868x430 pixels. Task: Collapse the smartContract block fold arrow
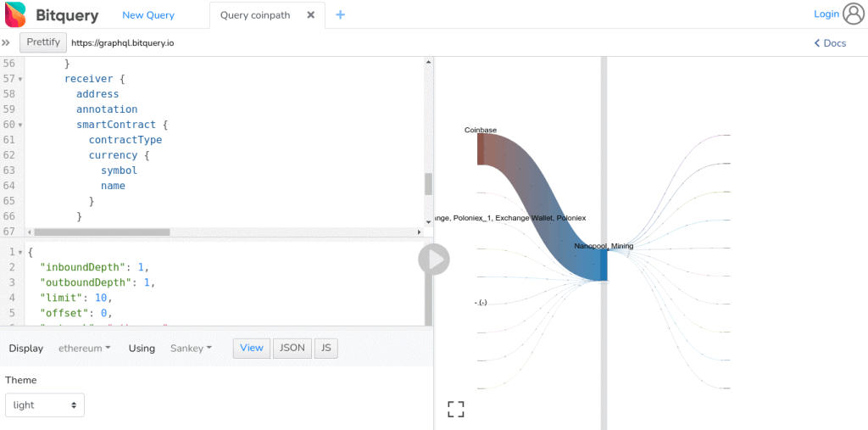[x=20, y=126]
